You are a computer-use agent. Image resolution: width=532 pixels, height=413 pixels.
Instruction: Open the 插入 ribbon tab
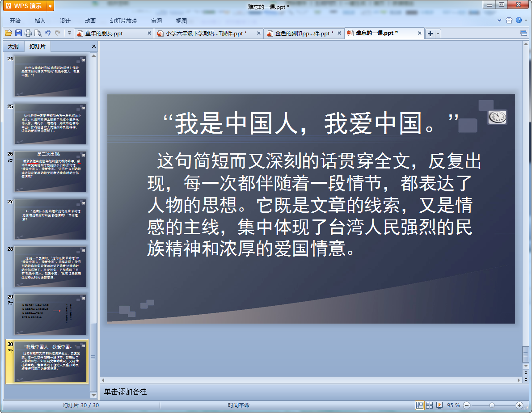point(40,21)
